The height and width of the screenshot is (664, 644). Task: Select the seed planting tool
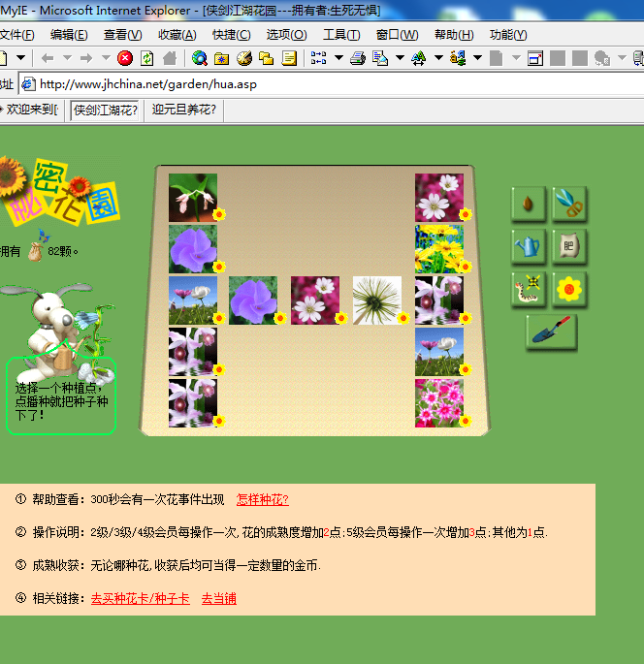[x=529, y=204]
